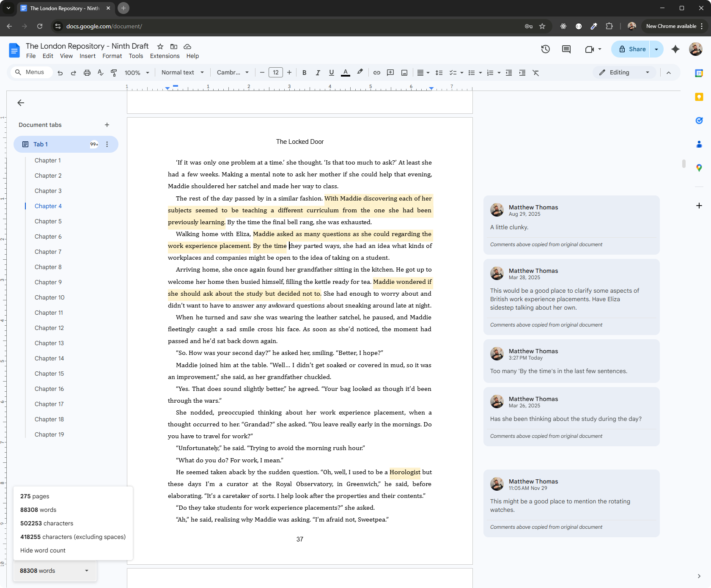Jump to Chapter 12 in outline
This screenshot has height=588, width=711.
point(49,328)
